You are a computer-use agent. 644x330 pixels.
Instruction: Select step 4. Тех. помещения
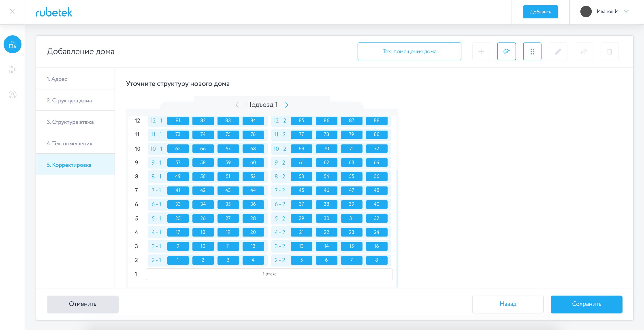tap(75, 143)
